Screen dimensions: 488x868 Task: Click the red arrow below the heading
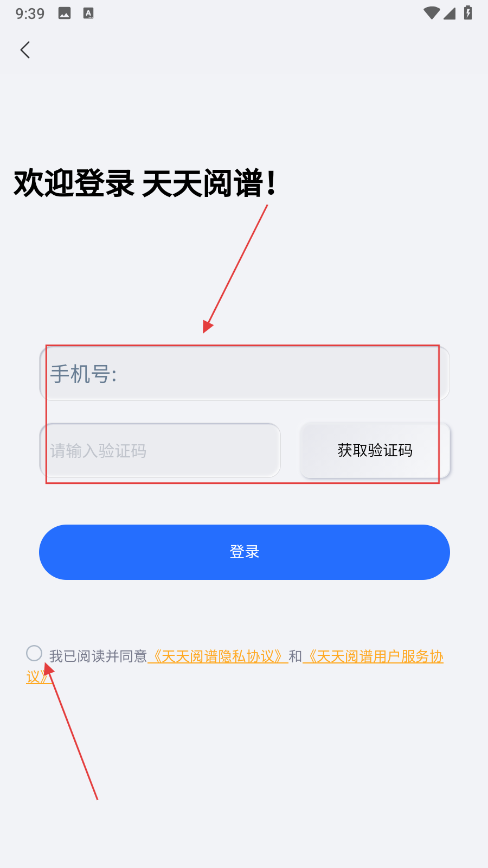click(x=235, y=269)
